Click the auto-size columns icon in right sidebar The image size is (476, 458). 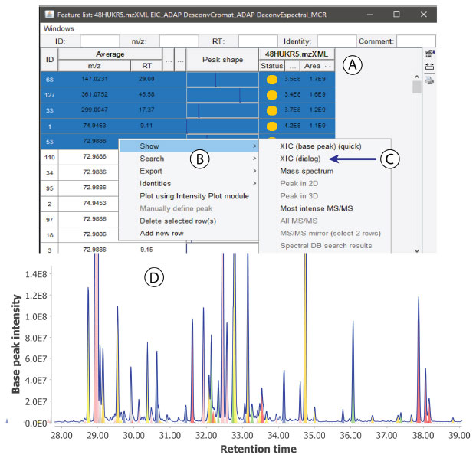(430, 67)
